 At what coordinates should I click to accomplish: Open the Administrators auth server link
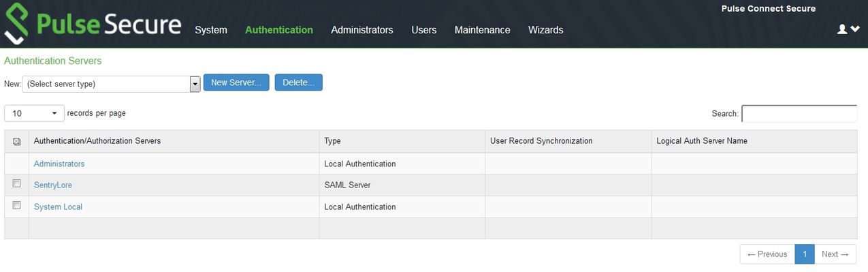(x=59, y=164)
